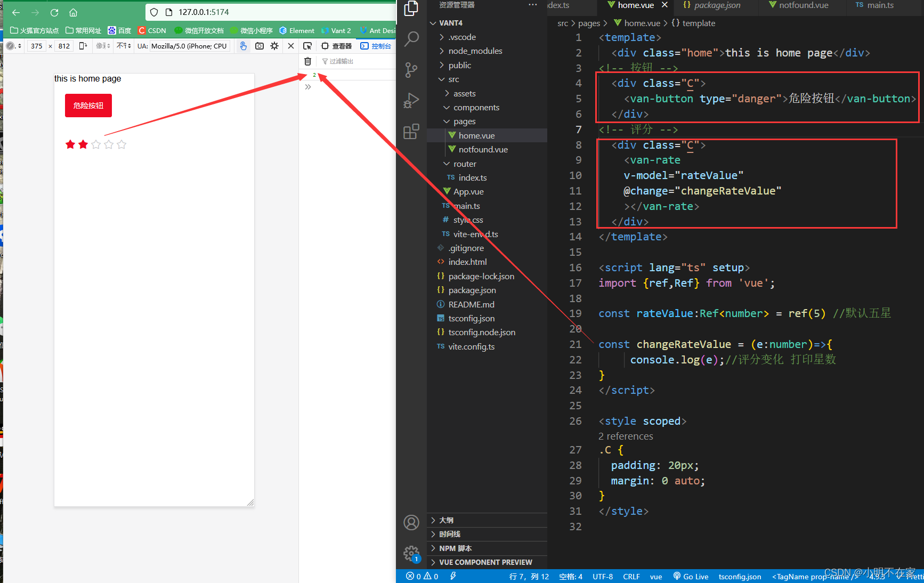Open the 百度 bookmark

pyautogui.click(x=119, y=30)
